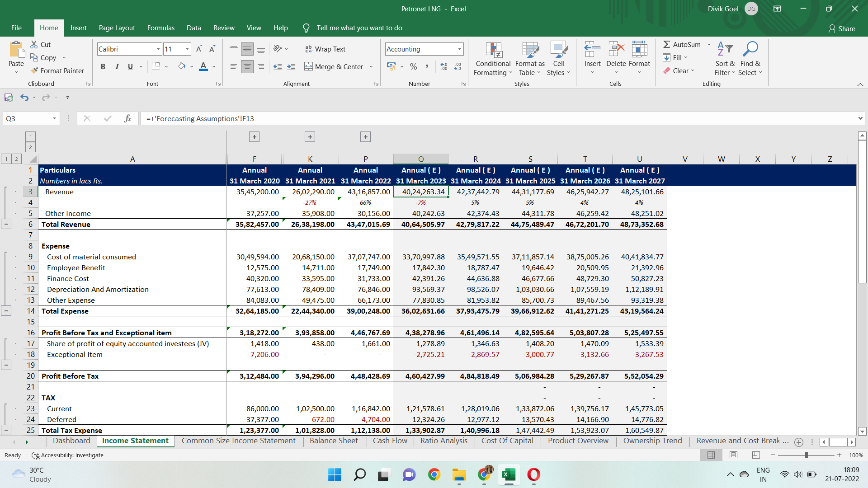Toggle Center horizontal alignment
This screenshot has height=488, width=868.
pos(247,66)
